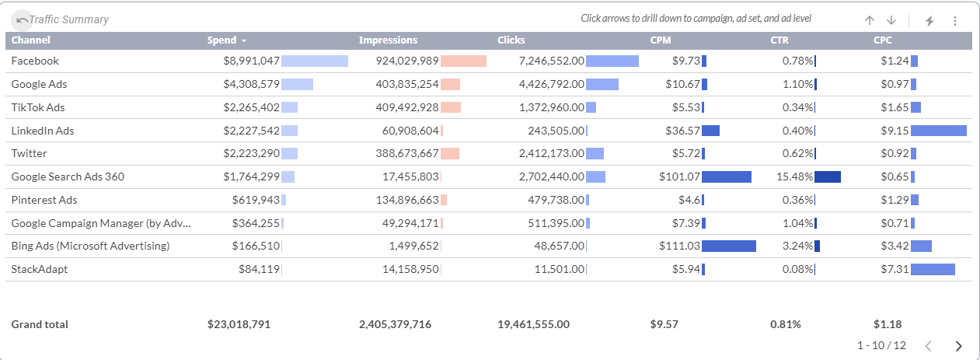This screenshot has width=980, height=360.
Task: Select the Facebook channel row
Action: [x=35, y=61]
